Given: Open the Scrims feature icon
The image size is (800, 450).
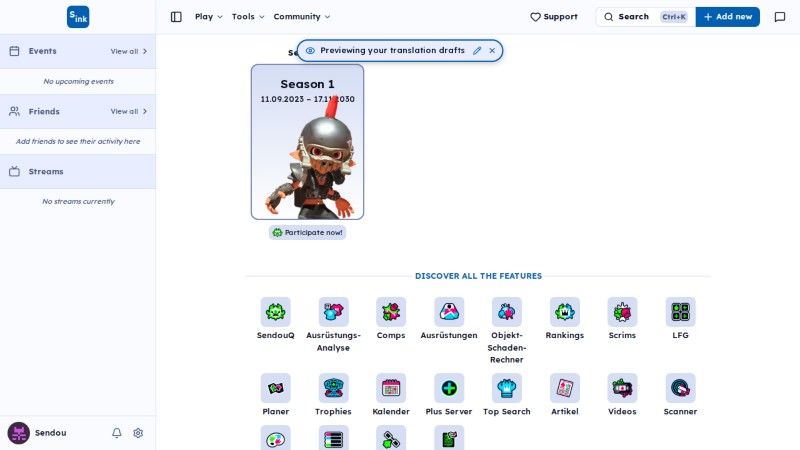Looking at the screenshot, I should point(622,312).
